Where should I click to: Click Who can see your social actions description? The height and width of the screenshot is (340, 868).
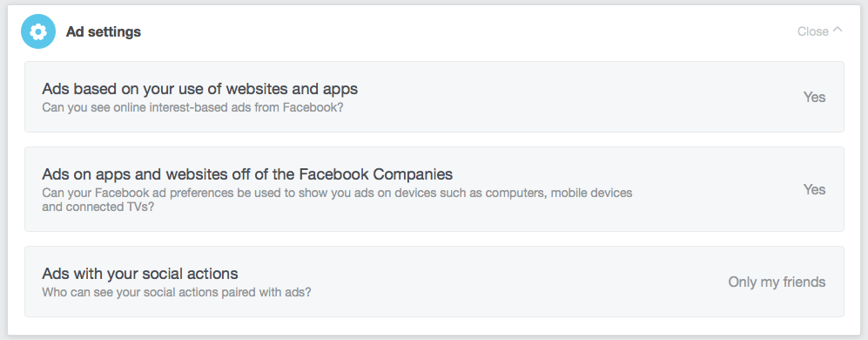177,292
